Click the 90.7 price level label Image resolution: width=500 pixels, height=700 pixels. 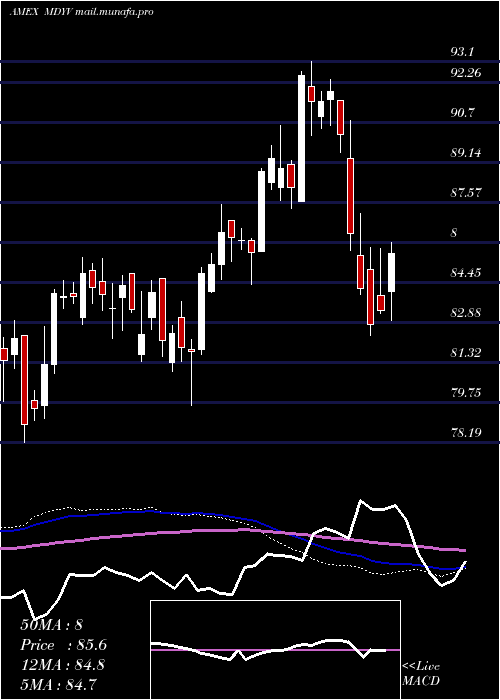462,112
